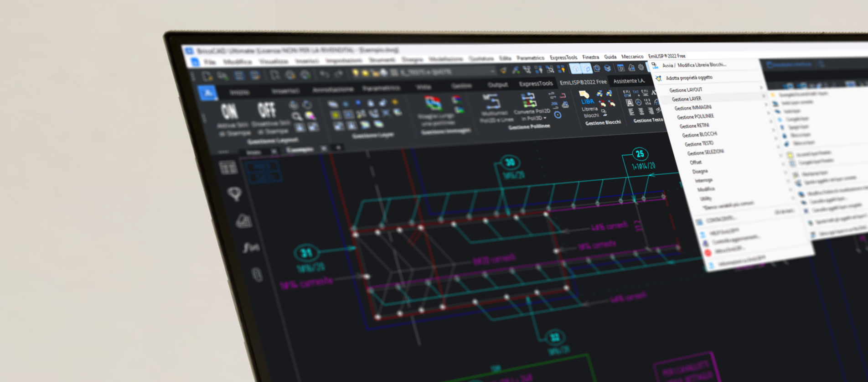Toggle the layer lightbulb on/off icon in layer box
Screen dimensions: 868x382
coord(356,73)
